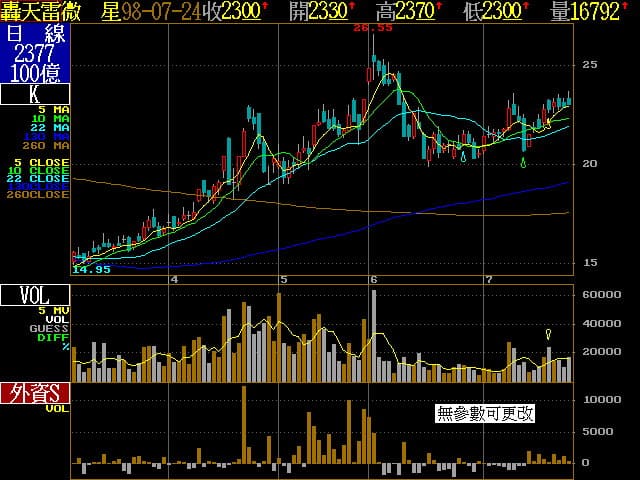Click the 5 CLOSE legend label
Screen dimensions: 640x480
[42, 161]
